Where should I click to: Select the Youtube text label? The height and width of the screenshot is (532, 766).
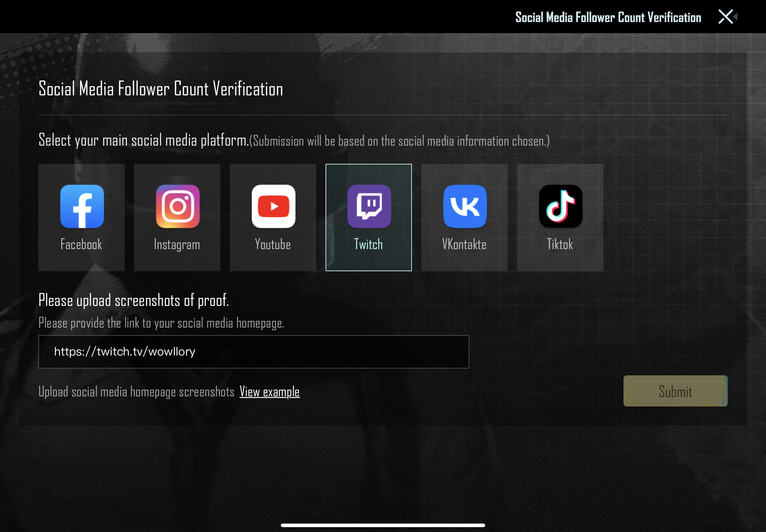(x=273, y=244)
